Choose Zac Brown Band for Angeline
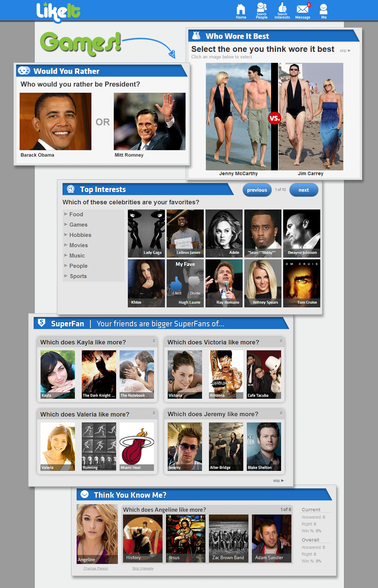The height and width of the screenshot is (588, 378). point(229,539)
